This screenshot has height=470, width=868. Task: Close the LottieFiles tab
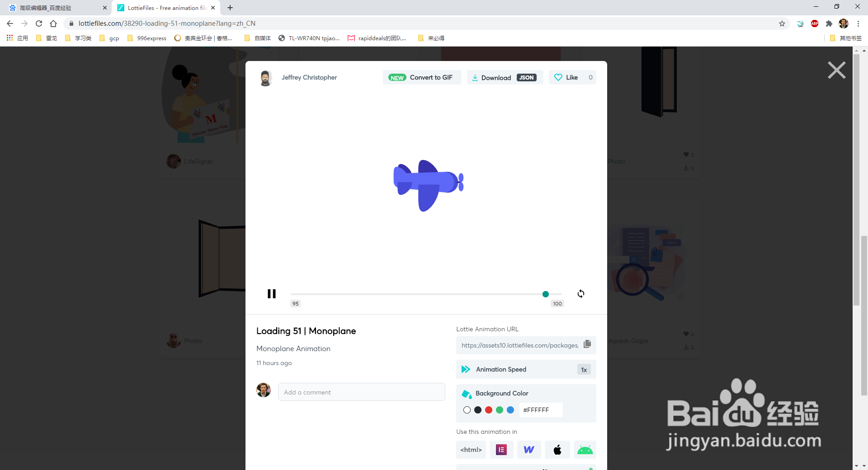[x=213, y=8]
